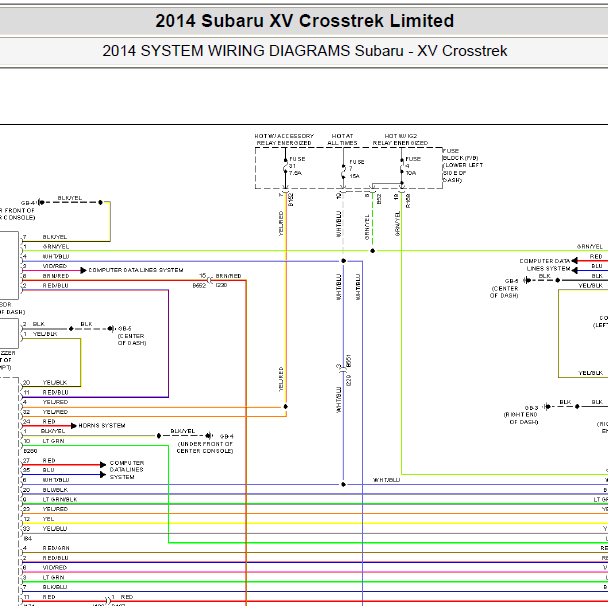Click the "FUSE 4 10A" fuse label
This screenshot has width=608, height=606.
click(x=413, y=166)
